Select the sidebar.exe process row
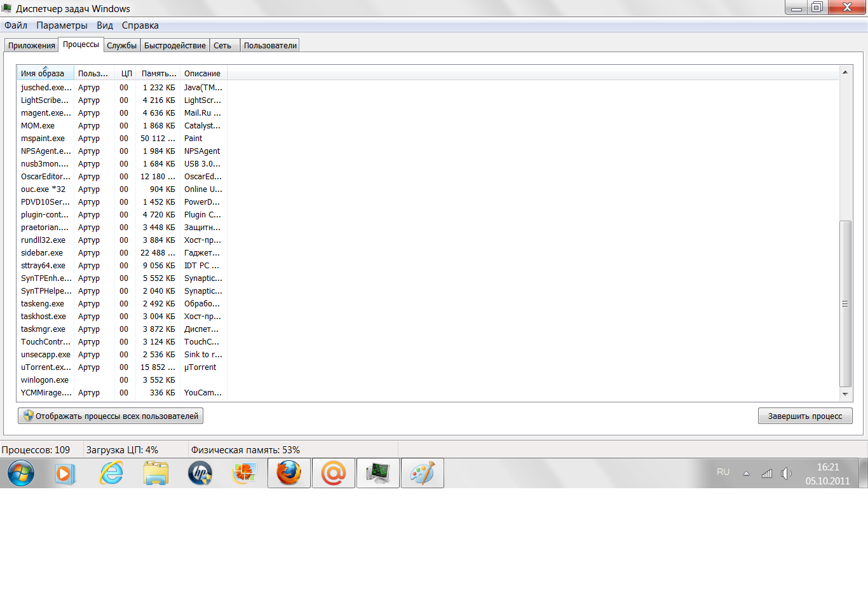The height and width of the screenshot is (609, 868). (122, 253)
